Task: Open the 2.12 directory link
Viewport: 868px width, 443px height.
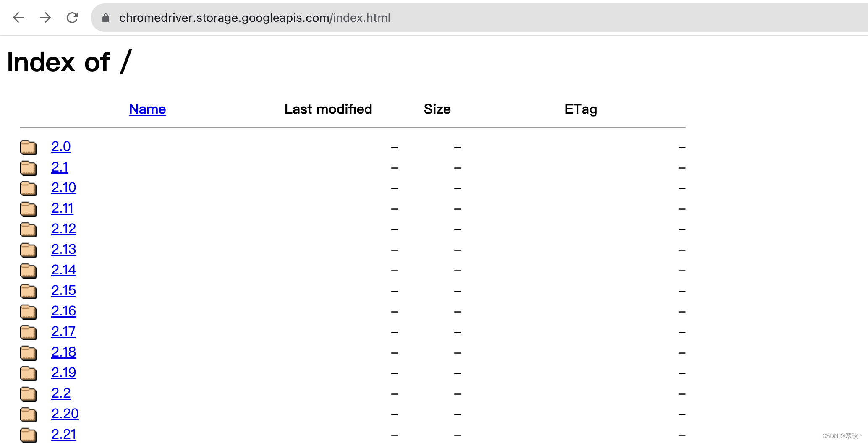Action: [64, 229]
